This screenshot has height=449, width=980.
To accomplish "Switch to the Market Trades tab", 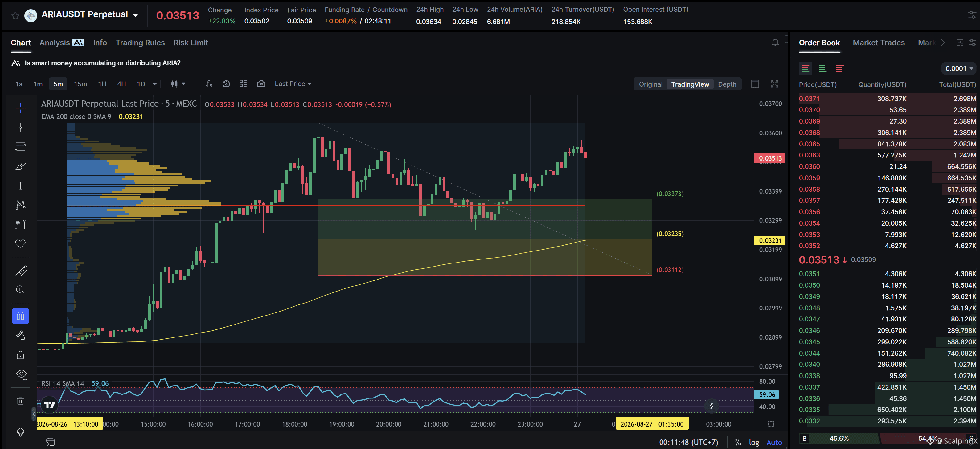I will 878,43.
